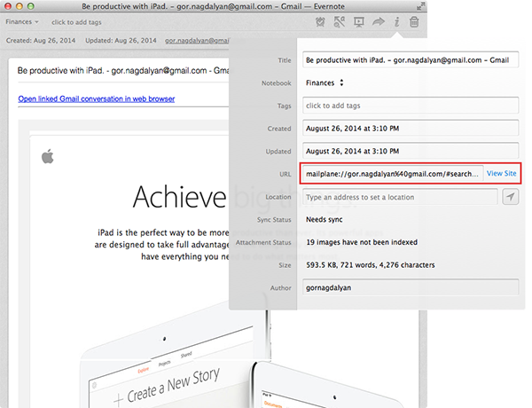Click the note title in the note body
The width and height of the screenshot is (532, 408).
tap(123, 71)
